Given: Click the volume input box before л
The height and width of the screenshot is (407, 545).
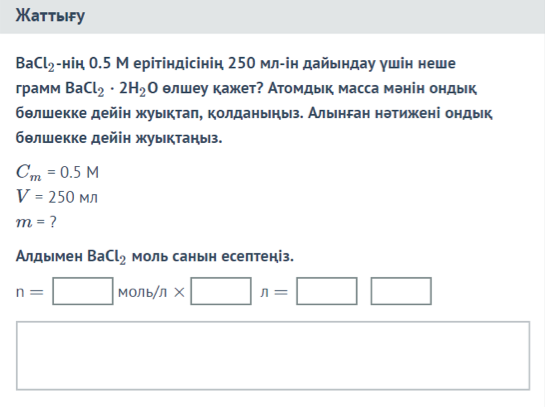Looking at the screenshot, I should [x=221, y=291].
